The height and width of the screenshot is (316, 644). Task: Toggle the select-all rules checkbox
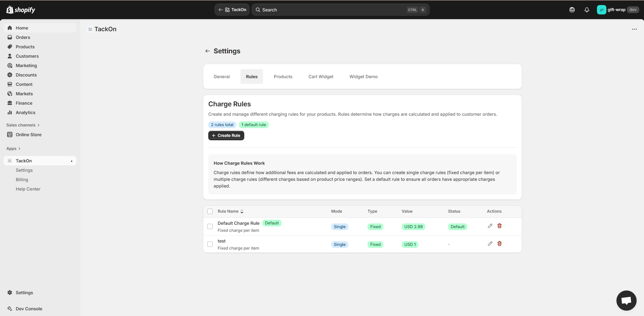click(x=210, y=211)
